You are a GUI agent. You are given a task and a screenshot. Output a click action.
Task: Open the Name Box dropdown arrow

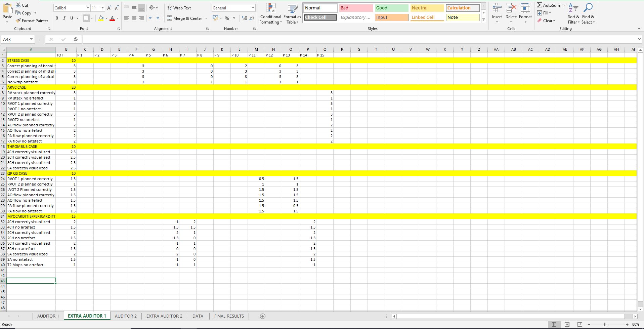(31, 39)
